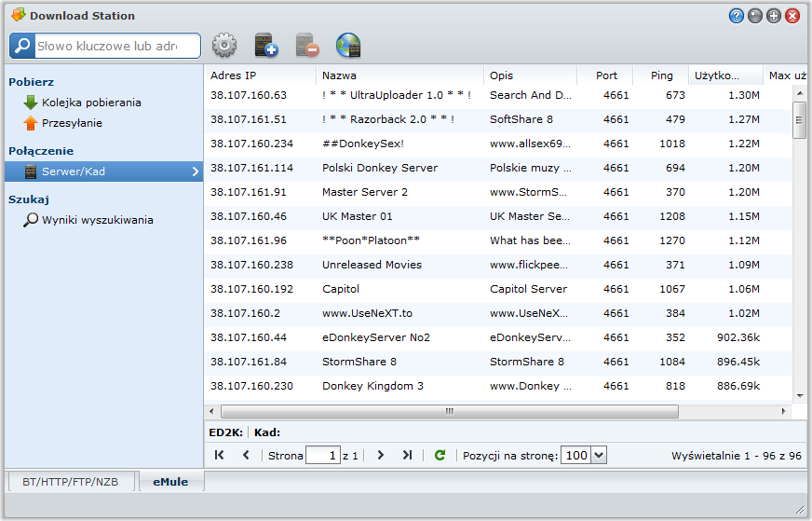Select the Capitol server name
Viewport: 812px width, 521px height.
click(x=341, y=289)
